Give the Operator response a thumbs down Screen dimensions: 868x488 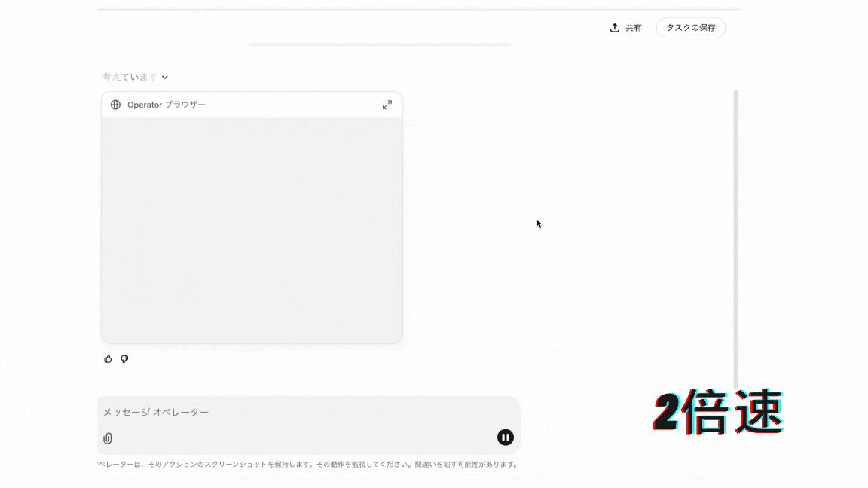click(124, 359)
